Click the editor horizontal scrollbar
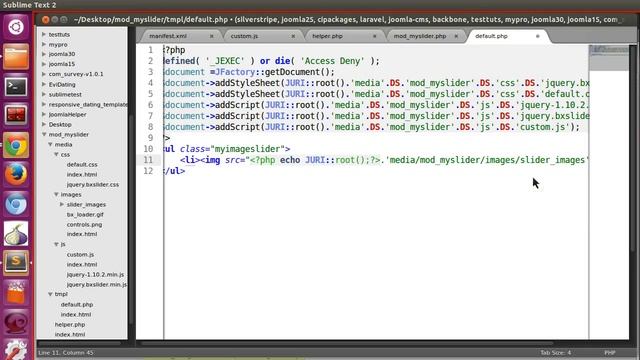640x360 pixels. tap(346, 343)
